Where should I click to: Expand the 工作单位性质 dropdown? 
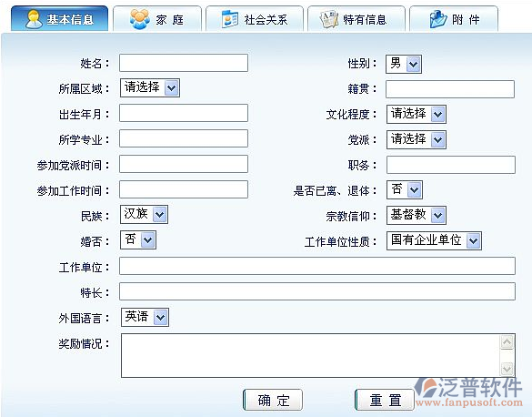[434, 240]
